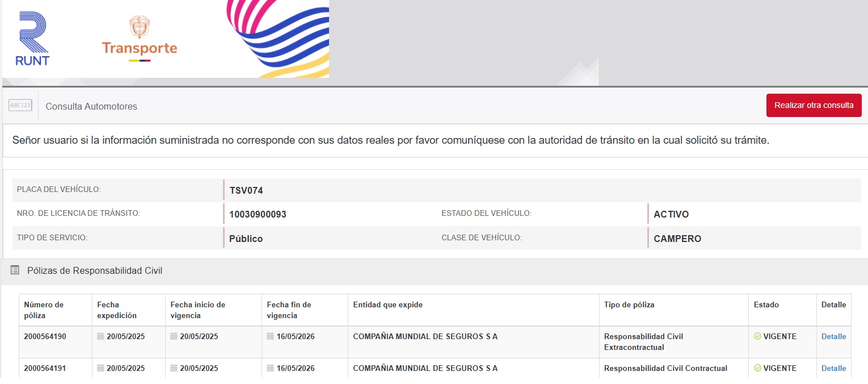
Task: Click calendar icon beside first policy's expedition date
Action: click(100, 336)
